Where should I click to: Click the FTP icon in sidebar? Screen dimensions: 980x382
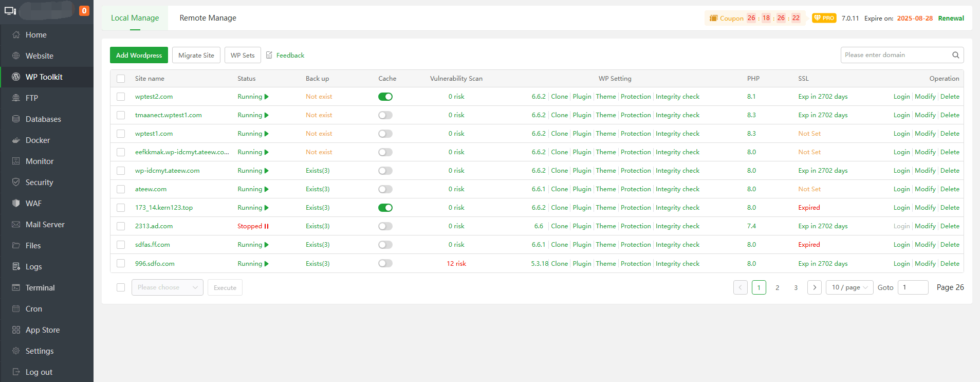point(16,98)
